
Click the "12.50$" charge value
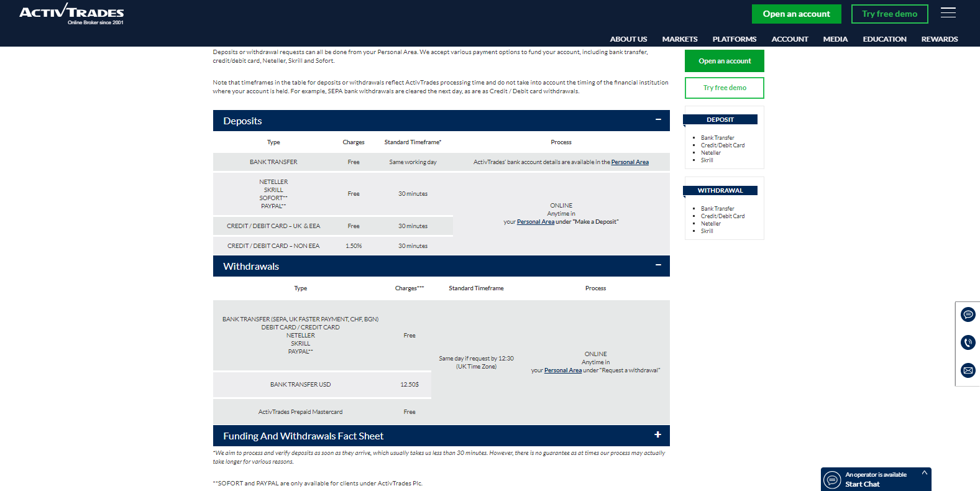point(410,385)
